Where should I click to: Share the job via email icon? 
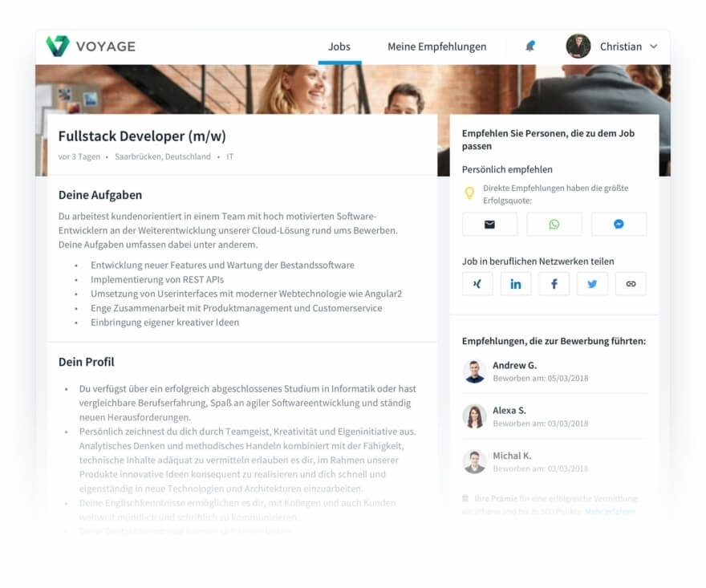coord(489,225)
